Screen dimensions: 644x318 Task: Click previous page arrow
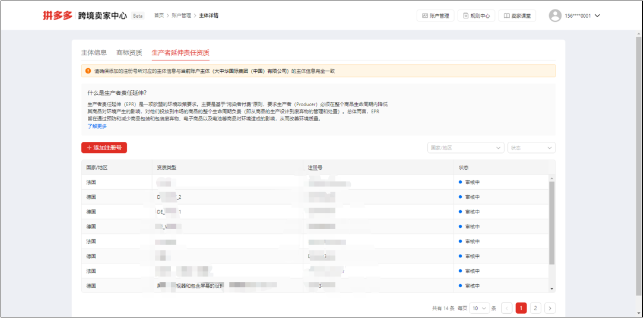coord(507,308)
